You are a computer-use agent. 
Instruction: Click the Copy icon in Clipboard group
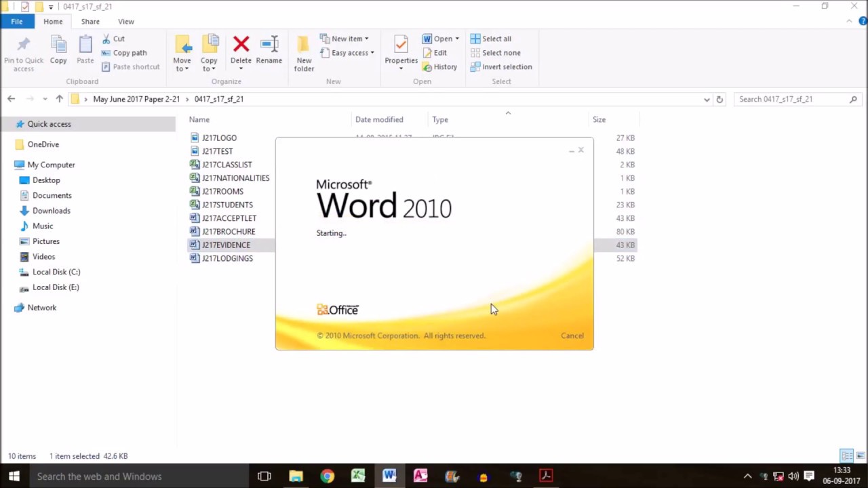click(x=58, y=45)
